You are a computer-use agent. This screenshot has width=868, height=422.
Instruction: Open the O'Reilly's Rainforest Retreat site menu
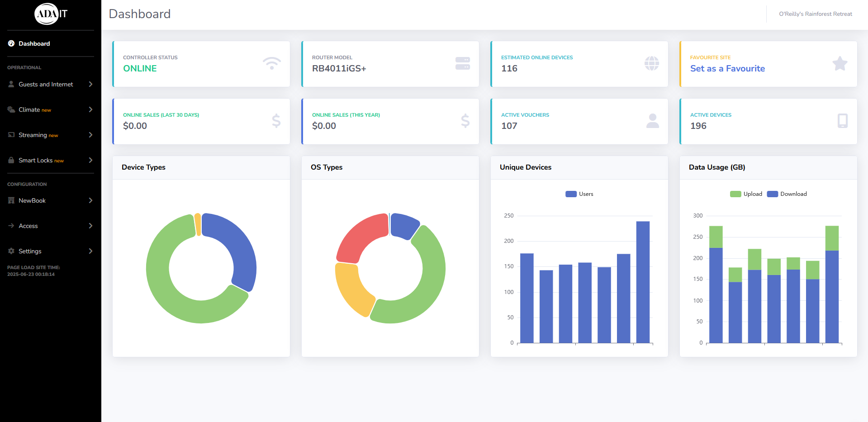point(816,14)
